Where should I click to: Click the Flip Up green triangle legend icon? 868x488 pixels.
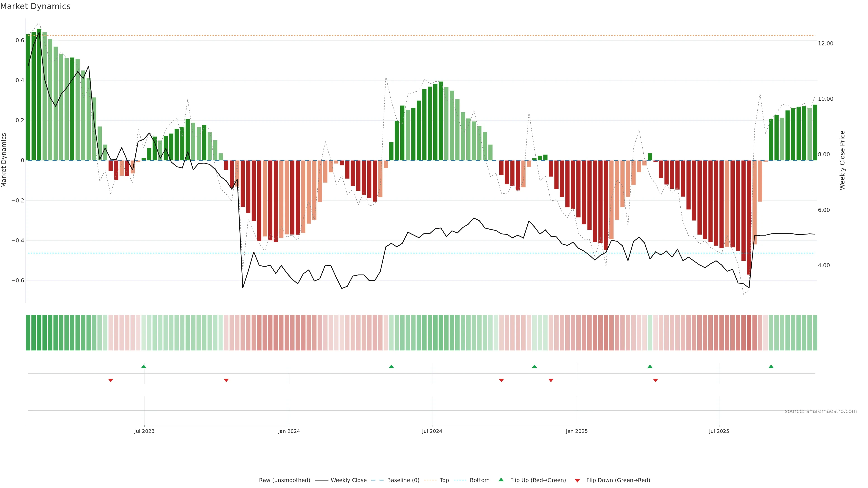[501, 480]
